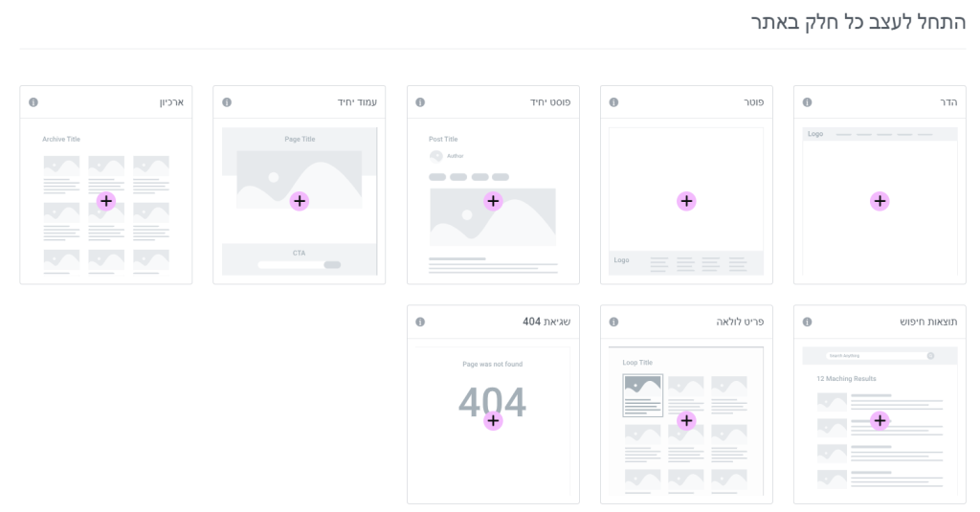Viewport: 980px width, 512px height.
Task: Open info icon on Error 404 (שגיאת 404) card
Action: 420,322
